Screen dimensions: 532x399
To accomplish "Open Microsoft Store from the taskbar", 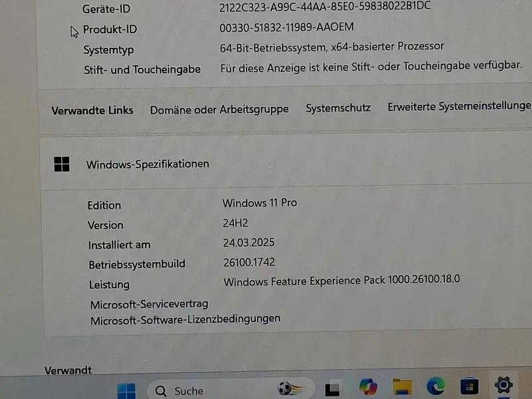I will 469,386.
